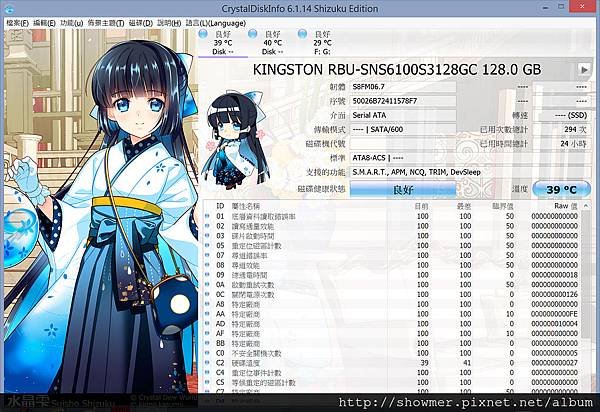The width and height of the screenshot is (600, 412).
Task: Click the blue status orb of the 39 °C disk
Action: 203,34
